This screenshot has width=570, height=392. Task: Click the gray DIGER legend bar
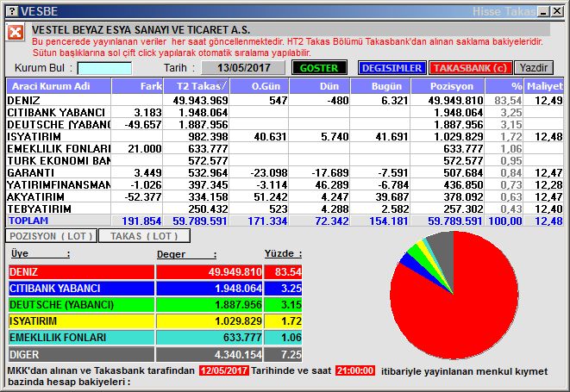click(x=81, y=354)
